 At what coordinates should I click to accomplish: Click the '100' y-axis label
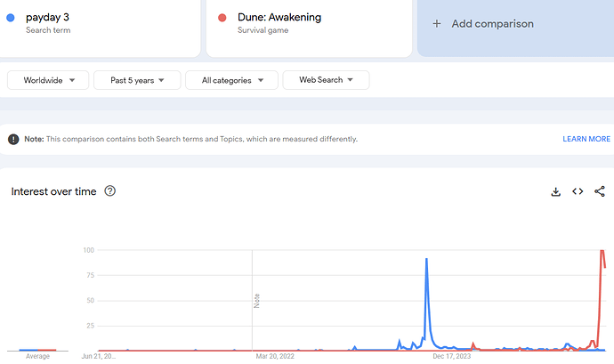(88, 250)
